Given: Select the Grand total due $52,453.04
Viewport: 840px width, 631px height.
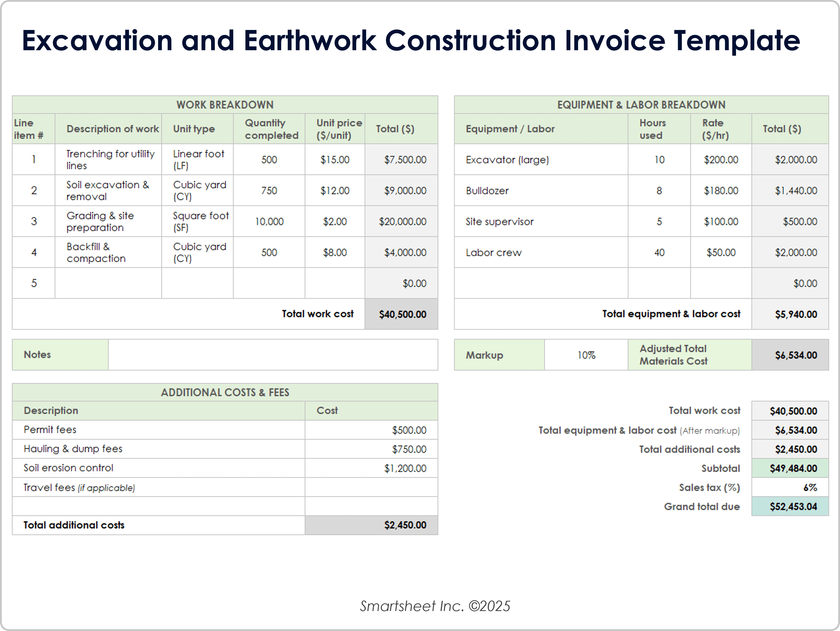Looking at the screenshot, I should tap(790, 506).
